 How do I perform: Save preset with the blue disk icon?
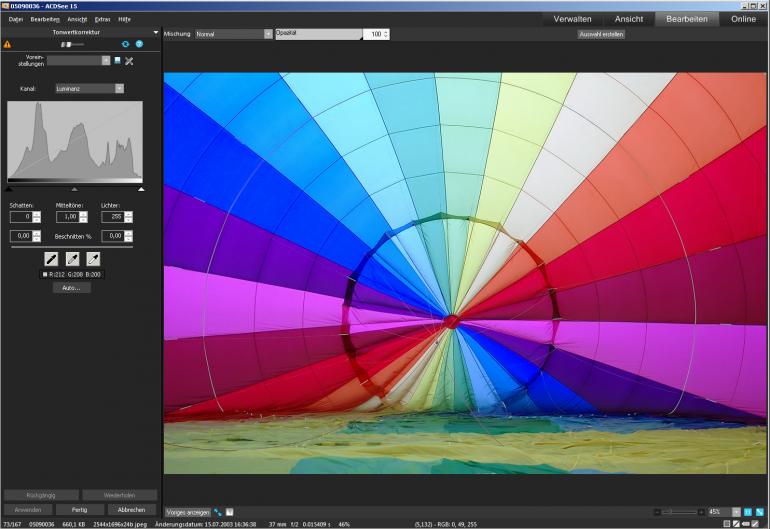[x=117, y=60]
